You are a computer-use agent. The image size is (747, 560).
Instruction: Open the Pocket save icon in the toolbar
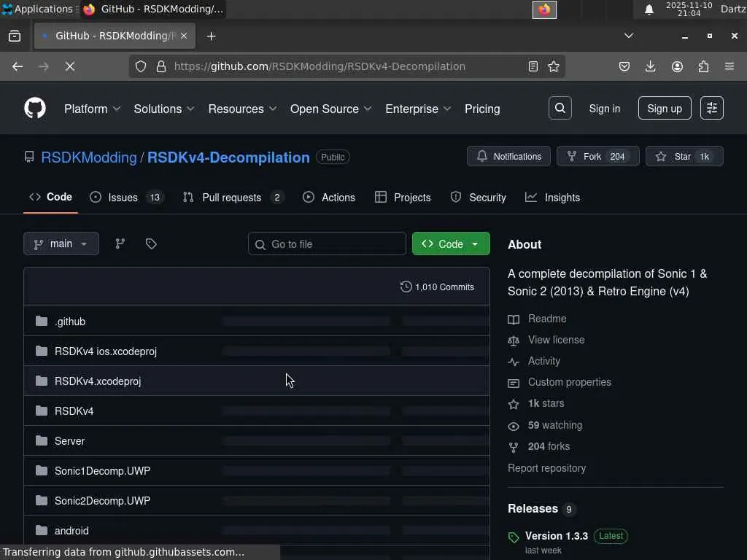624,66
